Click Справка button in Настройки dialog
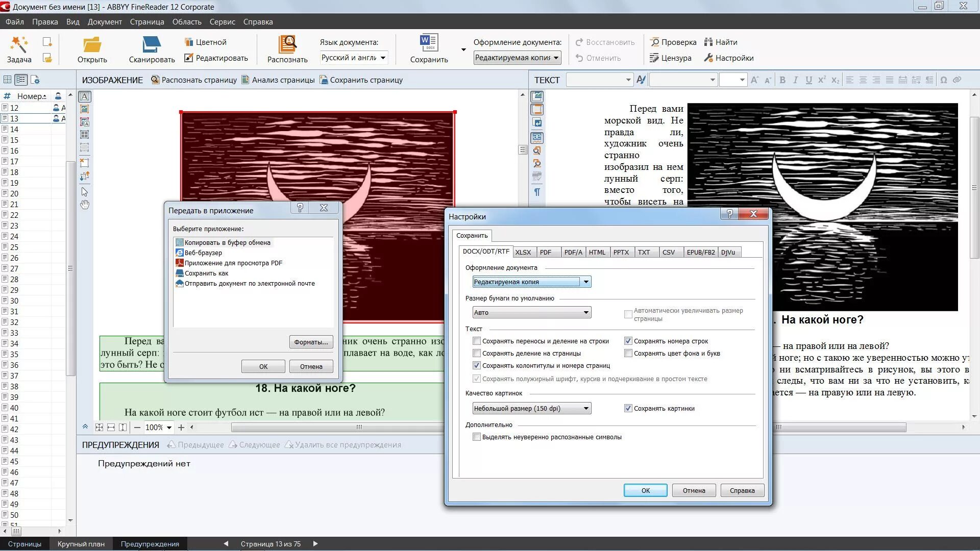 [x=742, y=490]
